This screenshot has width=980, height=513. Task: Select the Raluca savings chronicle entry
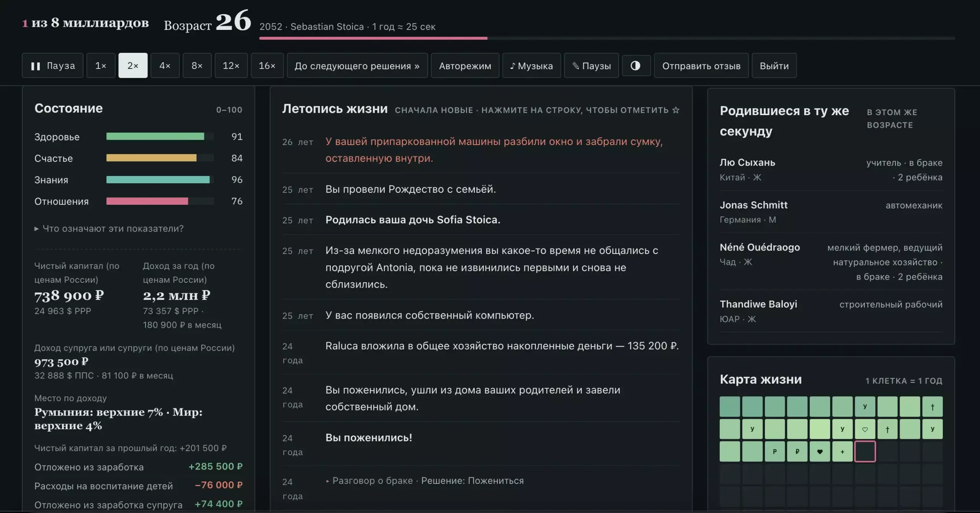[481, 352]
